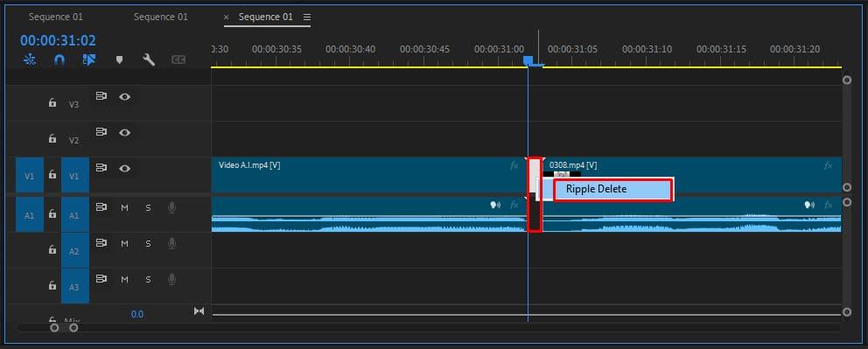The height and width of the screenshot is (349, 868).
Task: Click the fx badge on Video A.I.mp4
Action: [x=514, y=165]
